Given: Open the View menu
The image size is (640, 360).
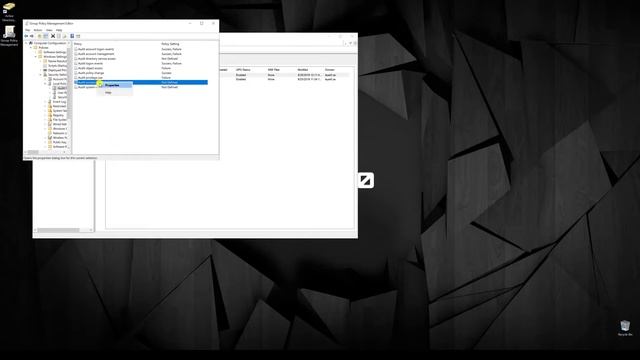Looking at the screenshot, I should click(x=49, y=30).
